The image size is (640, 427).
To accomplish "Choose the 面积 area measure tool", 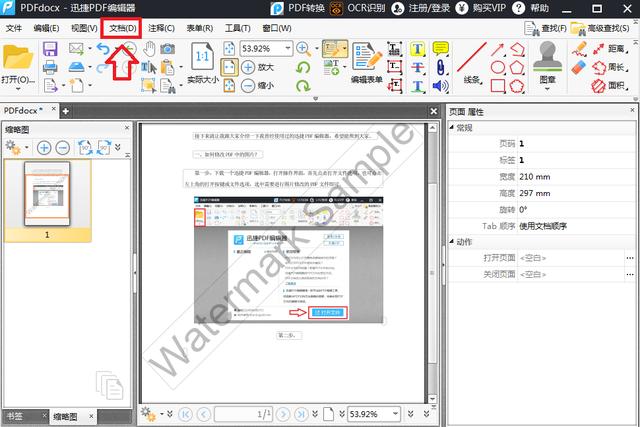I will (610, 86).
